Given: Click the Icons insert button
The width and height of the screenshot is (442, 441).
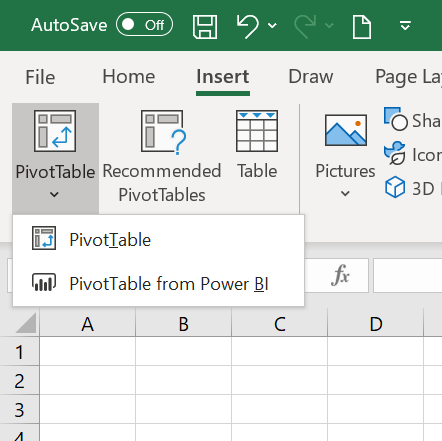Looking at the screenshot, I should [413, 154].
